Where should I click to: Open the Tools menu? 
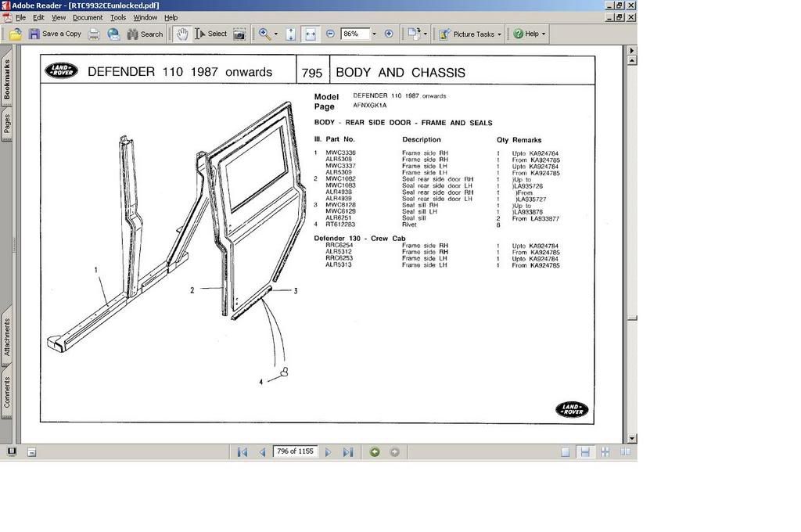tap(118, 17)
